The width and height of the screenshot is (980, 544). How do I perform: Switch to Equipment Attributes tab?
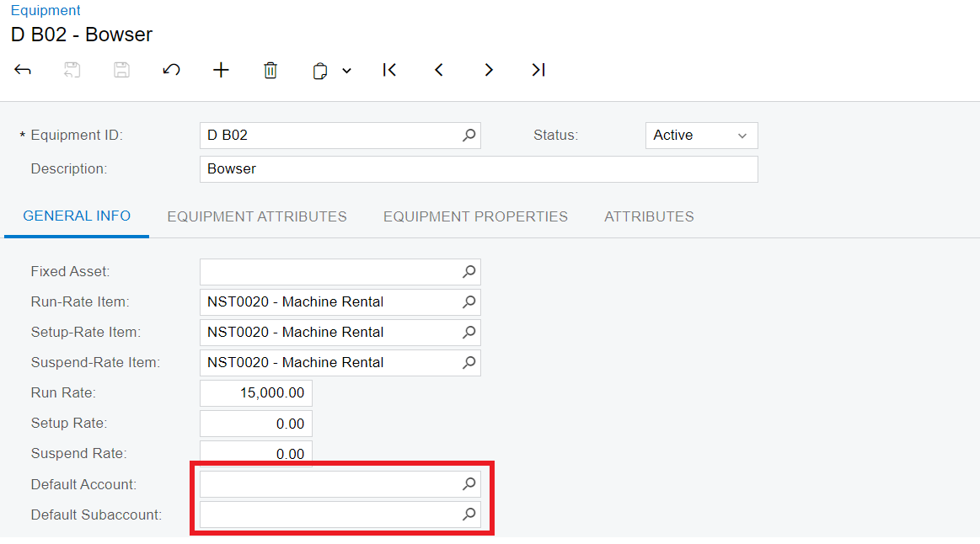click(257, 216)
